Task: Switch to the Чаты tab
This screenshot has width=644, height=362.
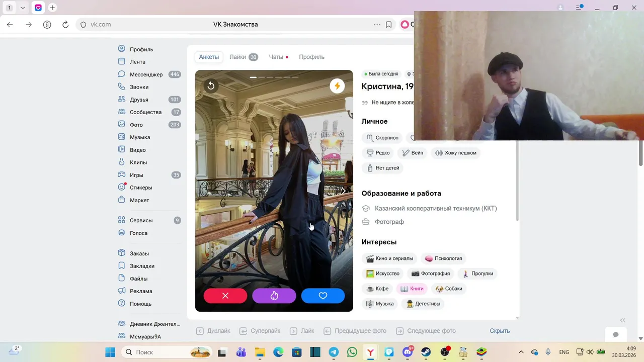Action: point(278,57)
